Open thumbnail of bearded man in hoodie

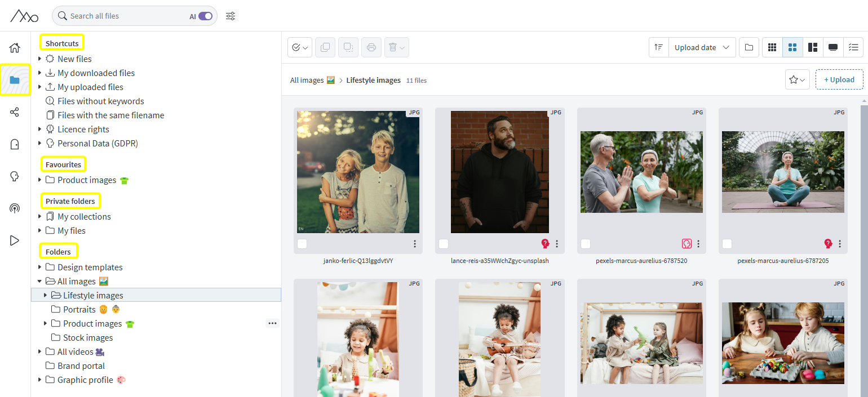(500, 172)
